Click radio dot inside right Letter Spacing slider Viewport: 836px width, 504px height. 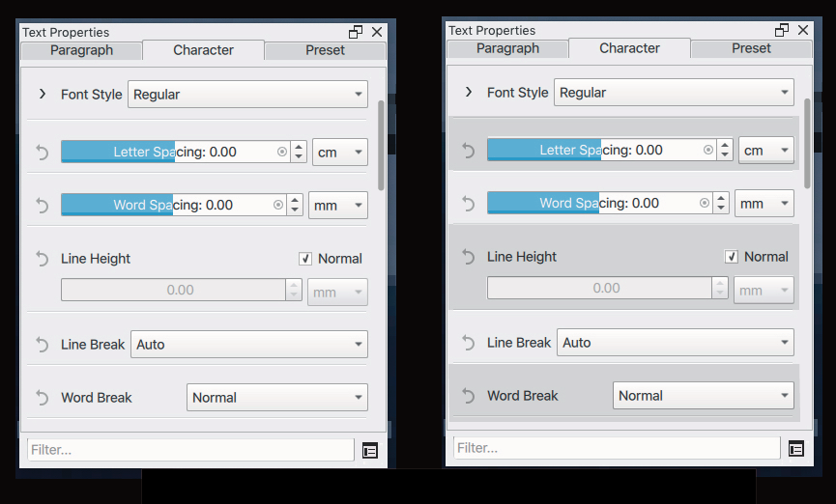click(x=708, y=151)
